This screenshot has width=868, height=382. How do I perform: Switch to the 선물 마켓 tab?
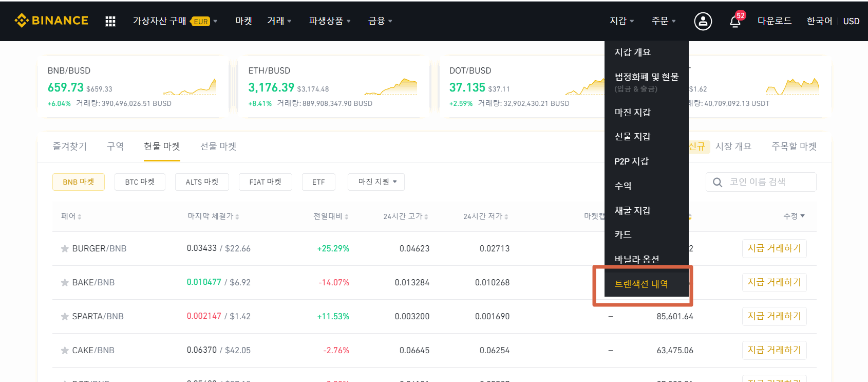coord(218,147)
